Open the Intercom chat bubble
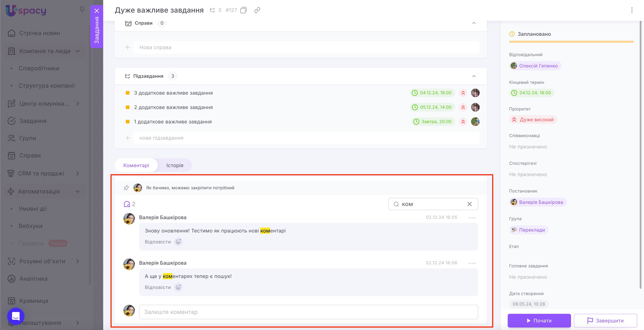644x330 pixels. coord(16,316)
